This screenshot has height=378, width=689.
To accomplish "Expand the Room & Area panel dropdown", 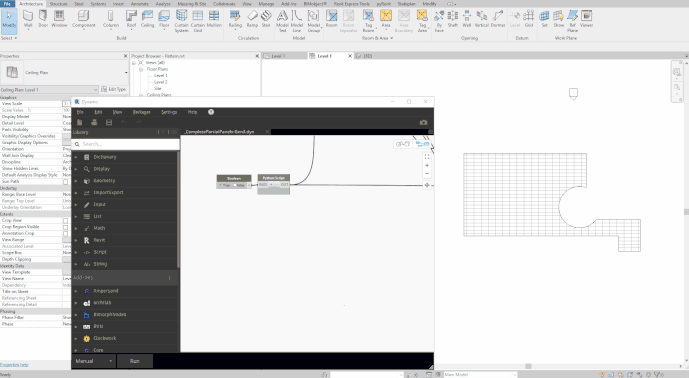I will click(377, 38).
